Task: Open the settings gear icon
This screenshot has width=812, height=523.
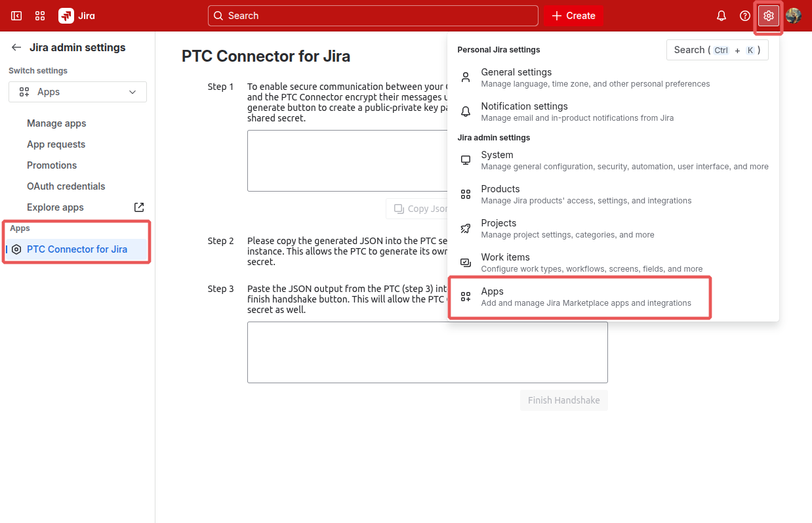Action: (768, 15)
